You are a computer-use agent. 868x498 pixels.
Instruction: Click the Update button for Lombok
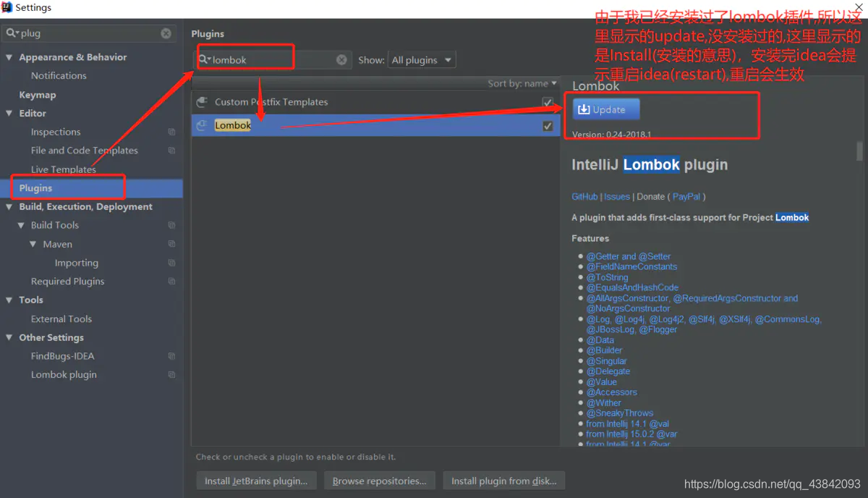pyautogui.click(x=606, y=109)
